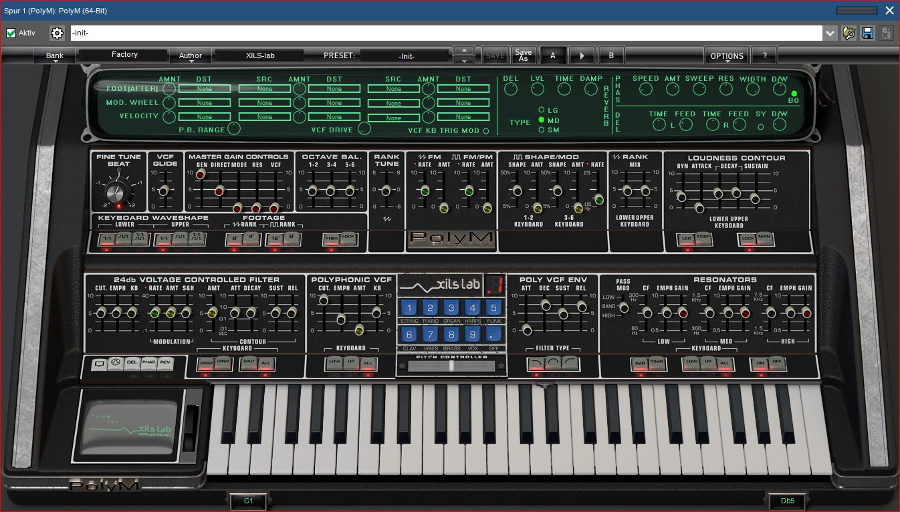The width and height of the screenshot is (900, 512).
Task: Click the blue preset button 9 (Vox)
Action: [x=472, y=334]
